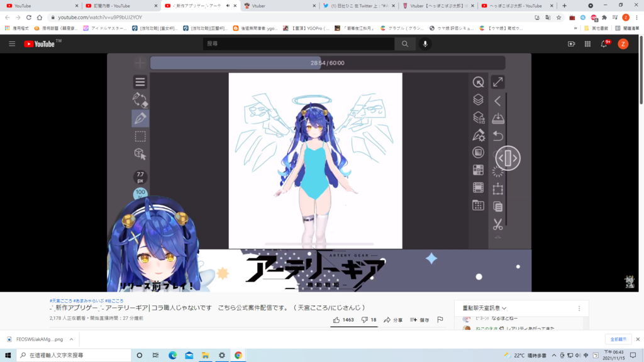Open the #天宮こころ hashtag link

(61, 301)
